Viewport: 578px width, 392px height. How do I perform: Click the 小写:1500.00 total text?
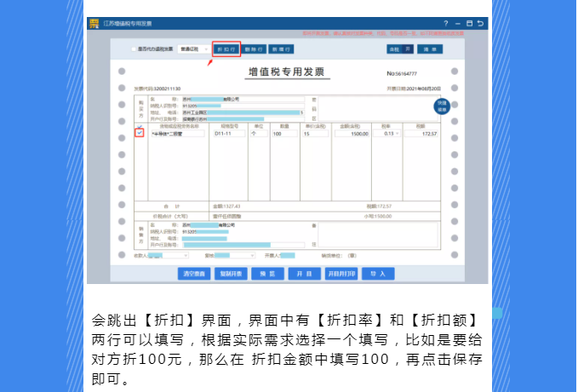click(378, 217)
